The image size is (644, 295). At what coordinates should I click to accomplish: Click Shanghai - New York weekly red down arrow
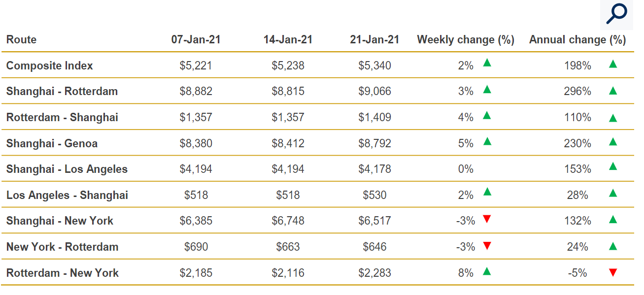tap(487, 219)
